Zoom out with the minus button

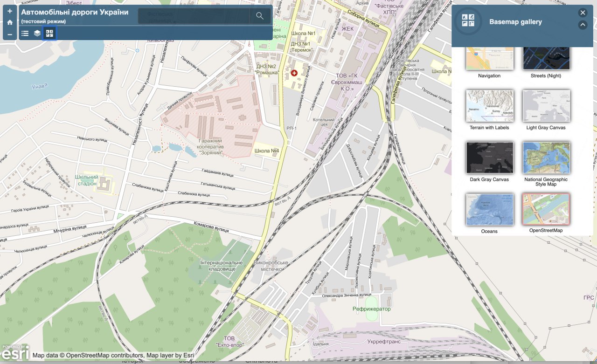[x=10, y=34]
